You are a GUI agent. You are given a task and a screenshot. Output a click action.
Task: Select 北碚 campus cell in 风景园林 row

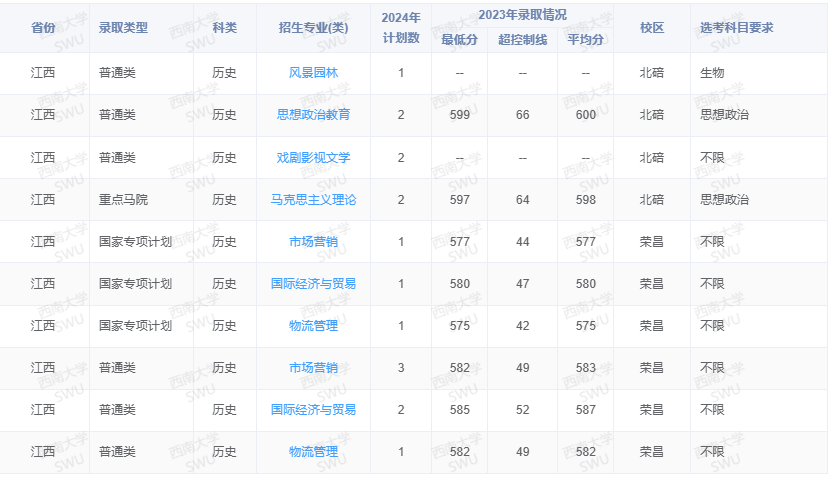point(652,73)
